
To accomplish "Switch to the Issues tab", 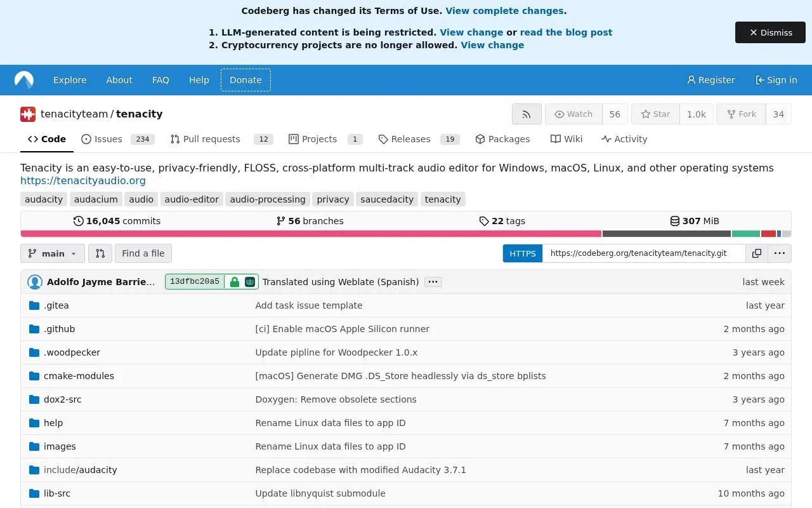I will [118, 139].
